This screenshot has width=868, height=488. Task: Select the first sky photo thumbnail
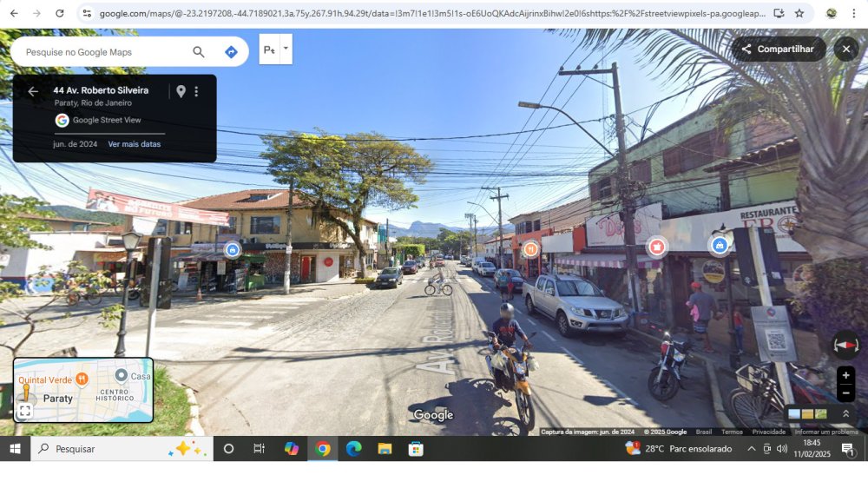pos(794,414)
